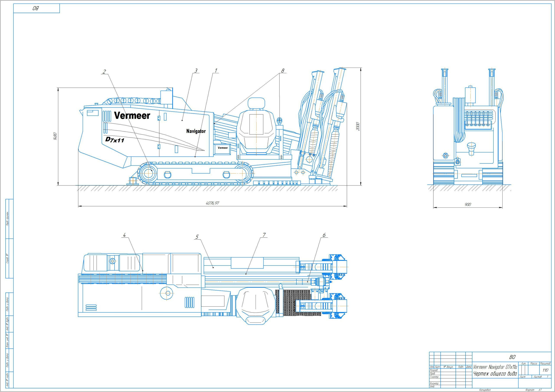Image resolution: width=555 pixels, height=392 pixels.
Task: Select the "4076,97" length dimension
Action: coord(212,203)
